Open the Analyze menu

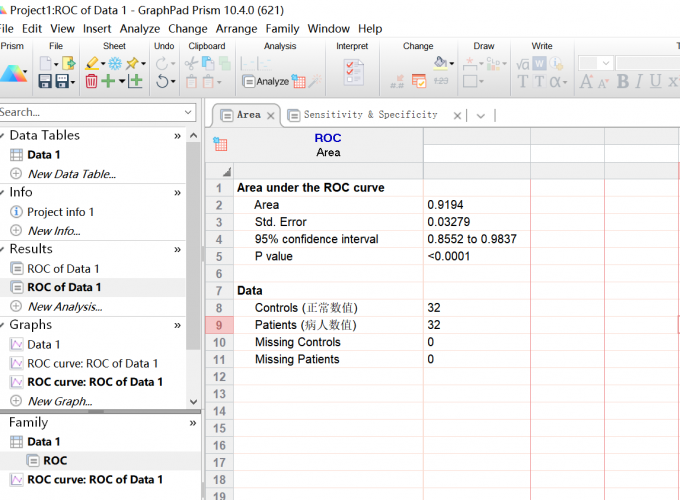[140, 29]
